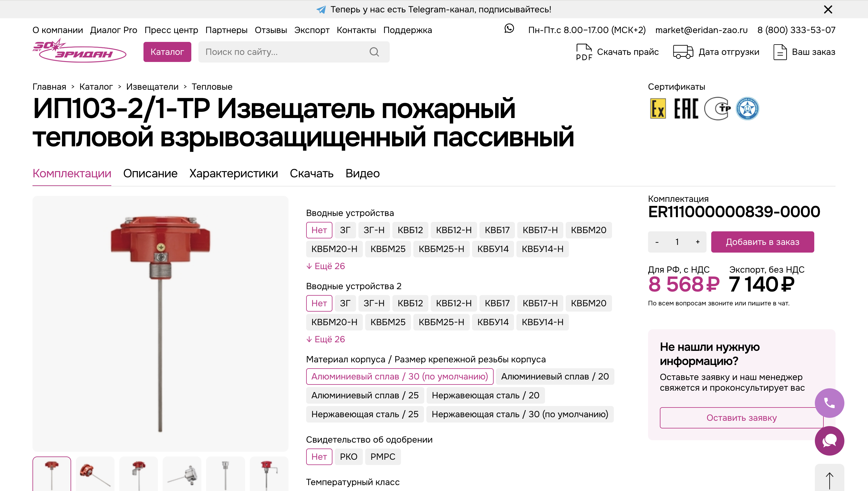
Task: Open the Telegram channel announcement link
Action: point(434,9)
